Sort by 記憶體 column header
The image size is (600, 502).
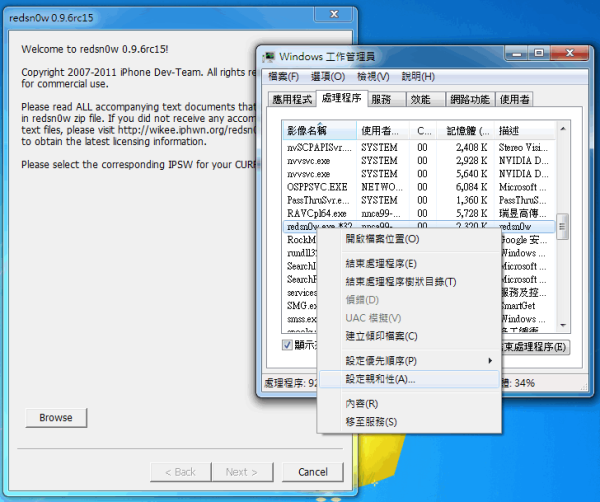(465, 131)
